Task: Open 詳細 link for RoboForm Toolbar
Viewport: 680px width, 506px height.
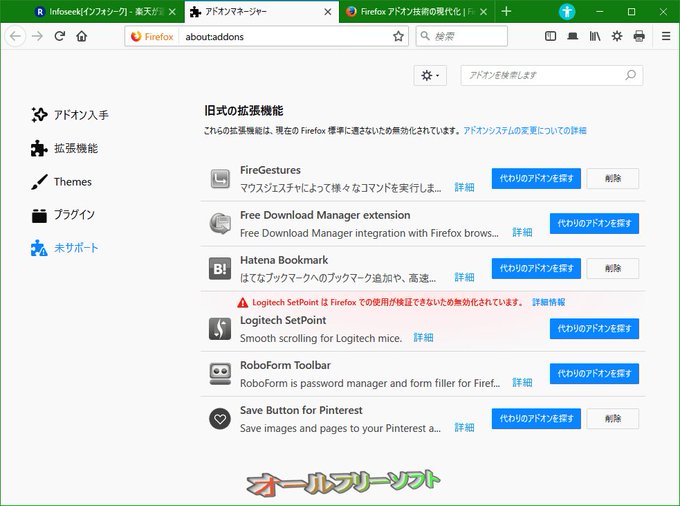Action: pos(522,383)
